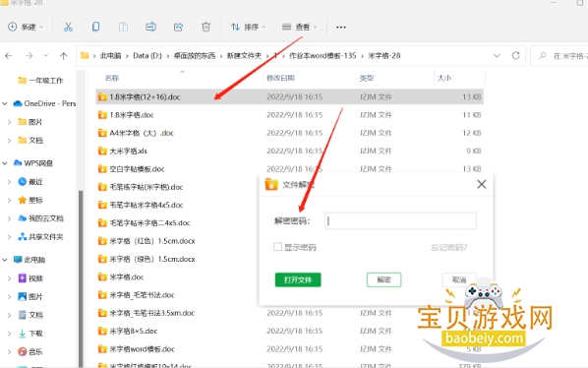Expand the address bar history dropdown
The image size is (588, 368).
click(x=497, y=56)
